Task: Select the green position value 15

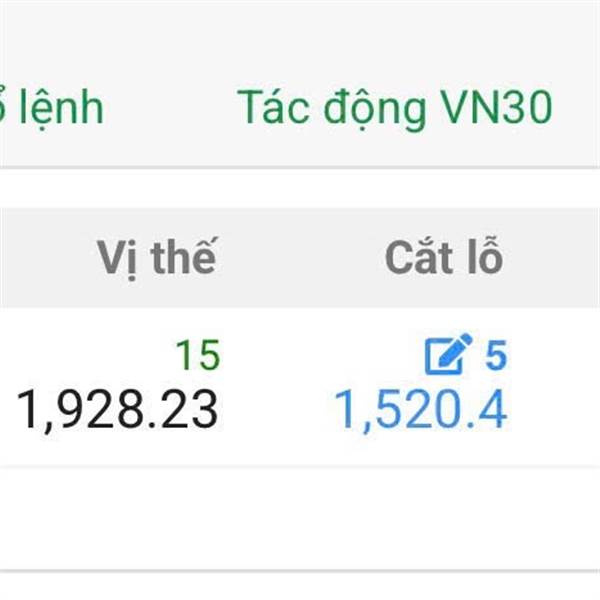Action: pos(198,355)
